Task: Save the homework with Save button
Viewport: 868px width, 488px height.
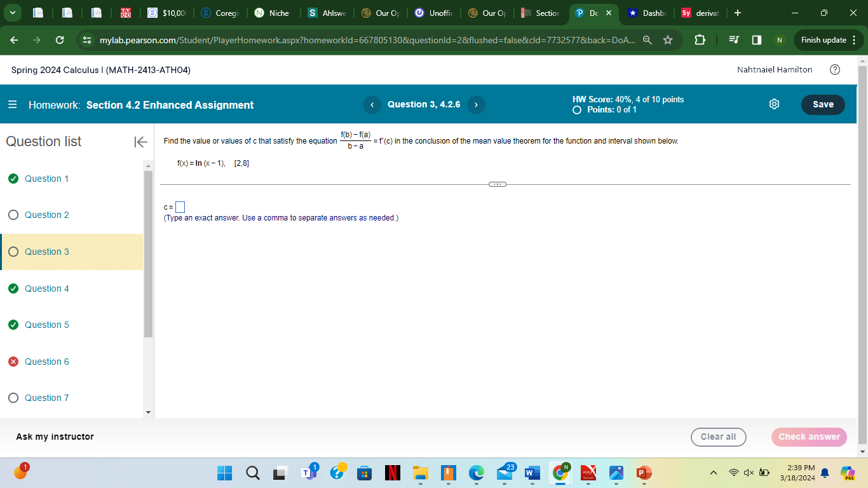Action: click(x=823, y=105)
